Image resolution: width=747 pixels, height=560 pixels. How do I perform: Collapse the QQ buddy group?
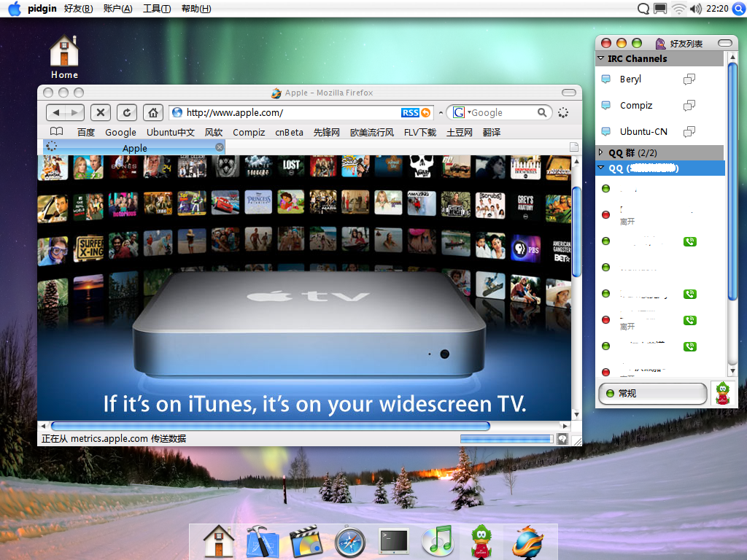(601, 168)
